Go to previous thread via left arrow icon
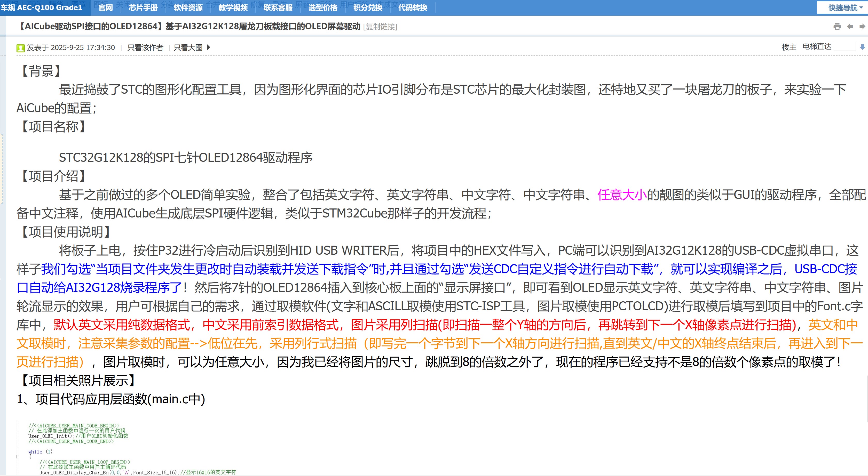868x476 pixels. point(850,27)
